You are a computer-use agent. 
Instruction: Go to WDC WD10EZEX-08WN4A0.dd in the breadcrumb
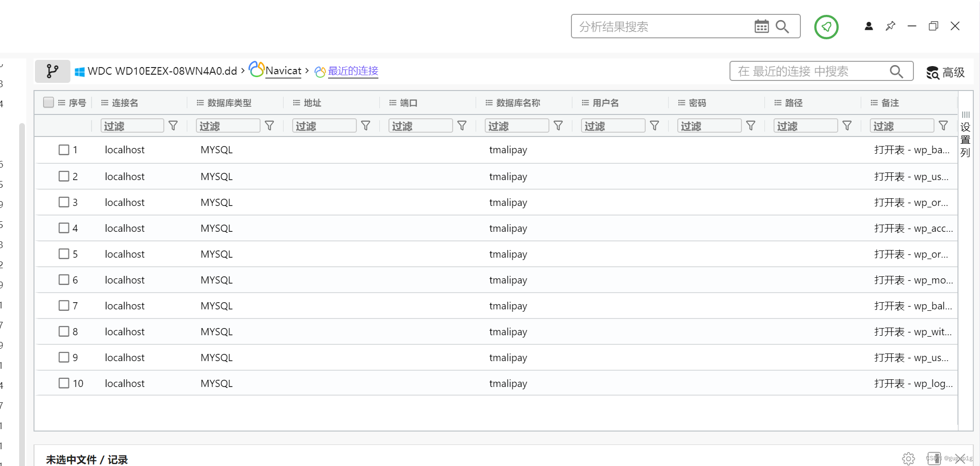pyautogui.click(x=162, y=71)
